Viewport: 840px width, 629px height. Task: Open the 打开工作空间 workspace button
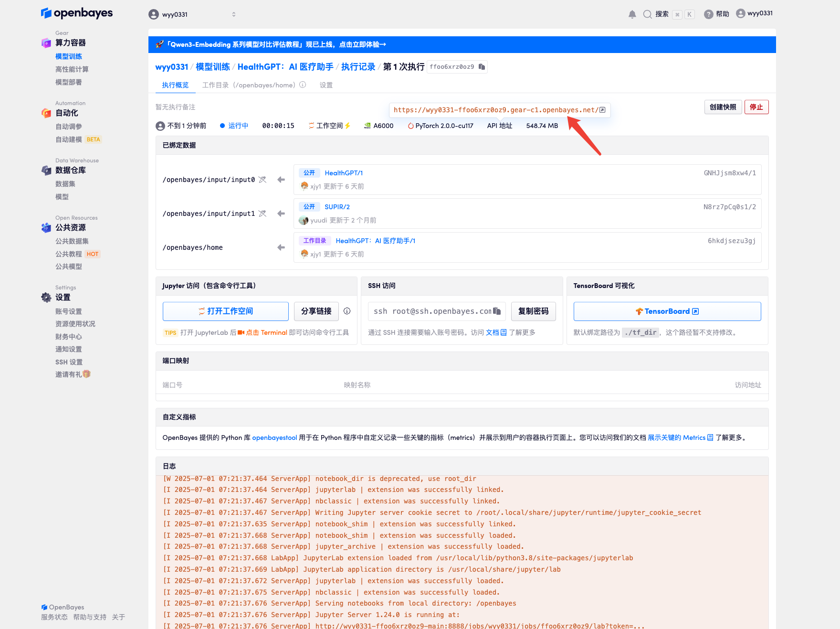(225, 311)
